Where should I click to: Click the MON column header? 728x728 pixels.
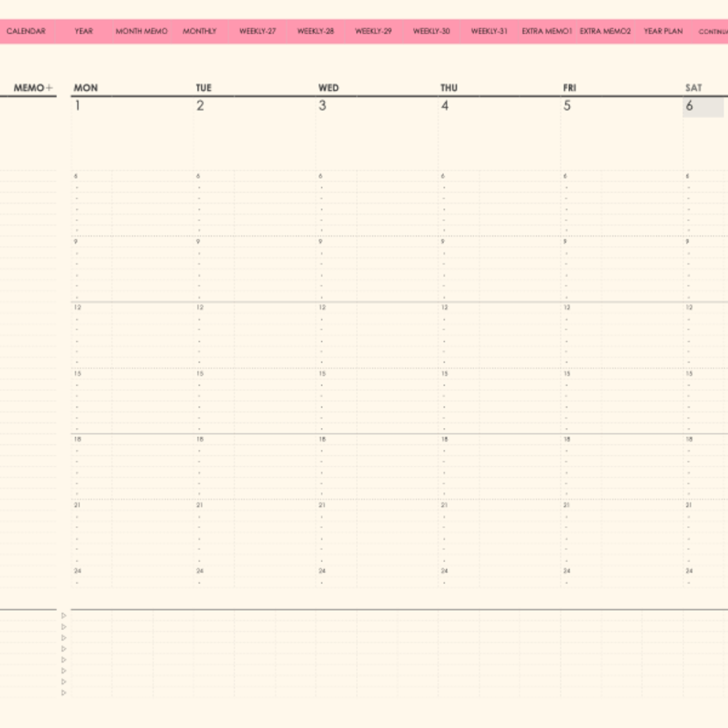[86, 88]
